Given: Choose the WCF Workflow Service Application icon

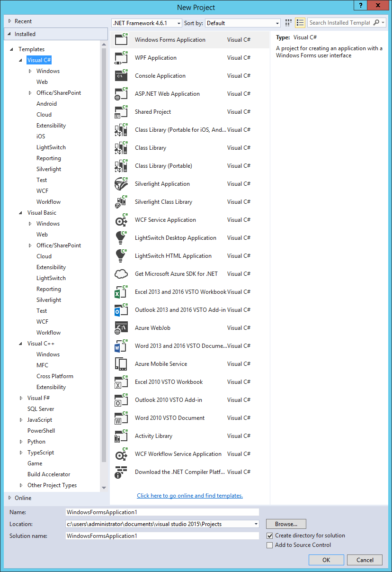Looking at the screenshot, I should [x=121, y=454].
